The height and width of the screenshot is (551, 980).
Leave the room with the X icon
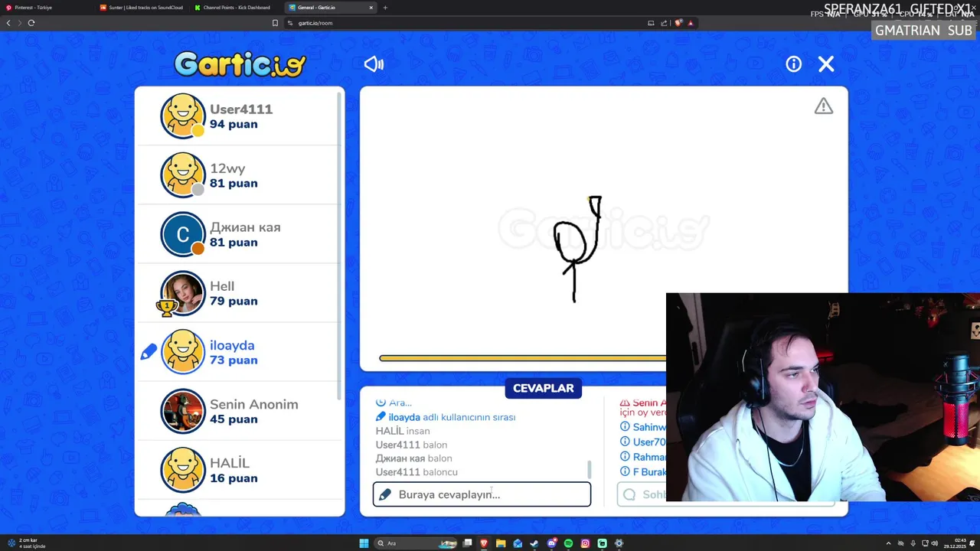[826, 64]
